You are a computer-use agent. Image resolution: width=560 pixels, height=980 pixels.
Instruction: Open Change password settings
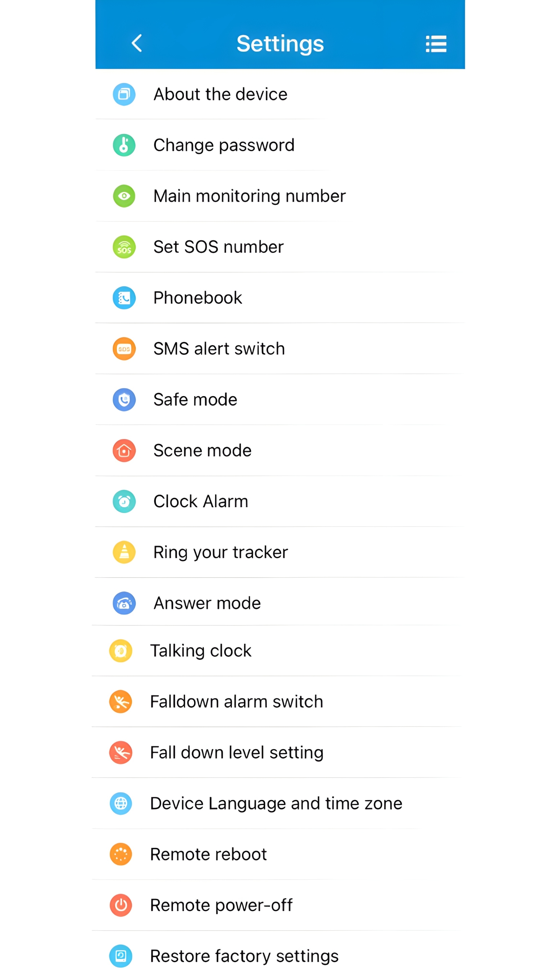click(224, 145)
